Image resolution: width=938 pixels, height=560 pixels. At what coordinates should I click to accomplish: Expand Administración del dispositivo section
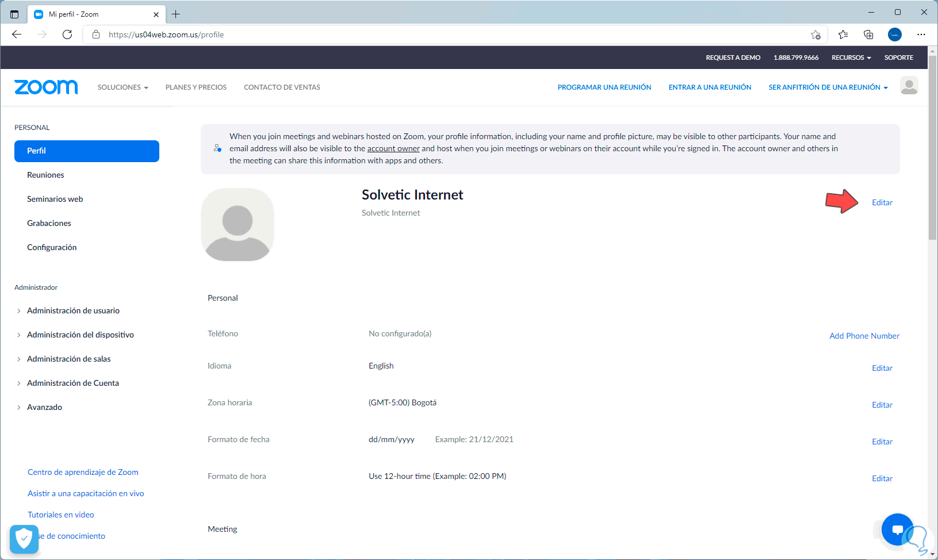80,335
